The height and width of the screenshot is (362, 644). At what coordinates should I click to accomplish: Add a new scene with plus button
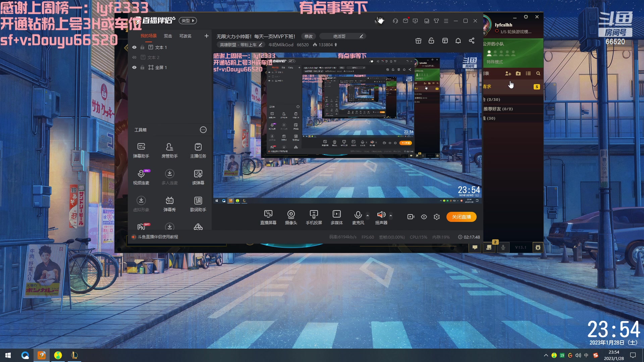pos(207,36)
